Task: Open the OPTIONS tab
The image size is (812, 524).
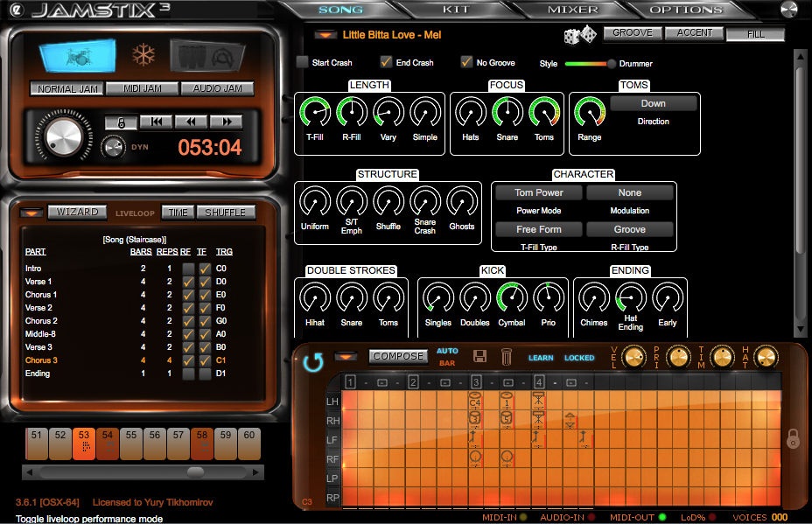Action: pyautogui.click(x=686, y=10)
